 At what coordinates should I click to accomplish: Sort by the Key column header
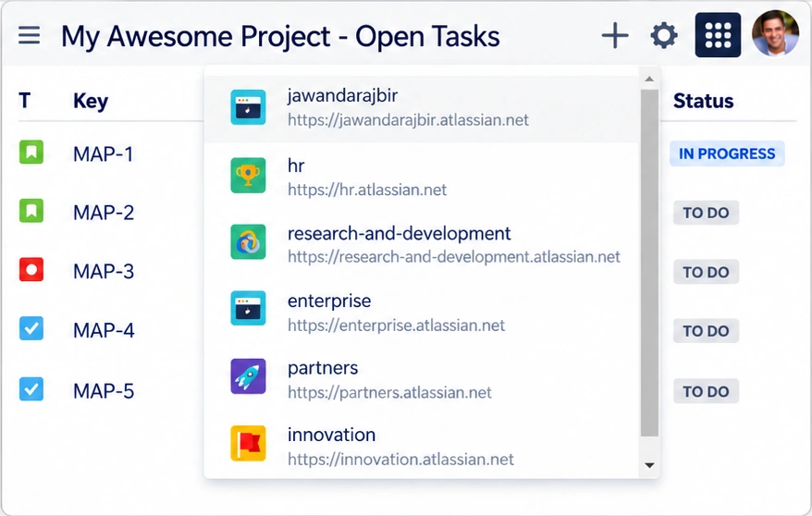[x=91, y=101]
